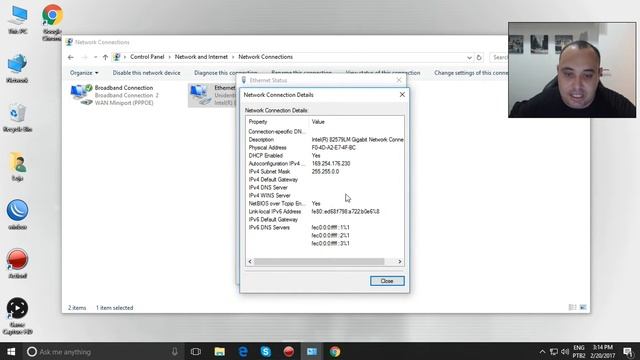Show hidden system tray icons
640x360 pixels.
(x=542, y=352)
